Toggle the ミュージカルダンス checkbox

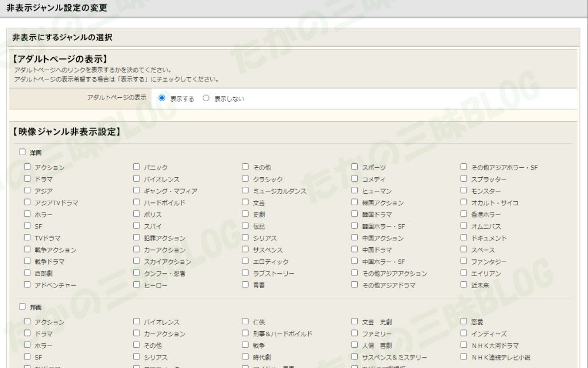245,190
